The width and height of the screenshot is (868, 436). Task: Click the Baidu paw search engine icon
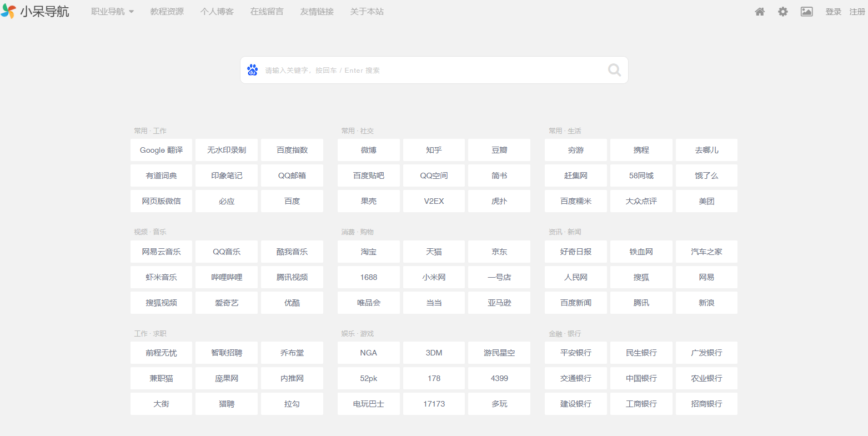pyautogui.click(x=253, y=70)
